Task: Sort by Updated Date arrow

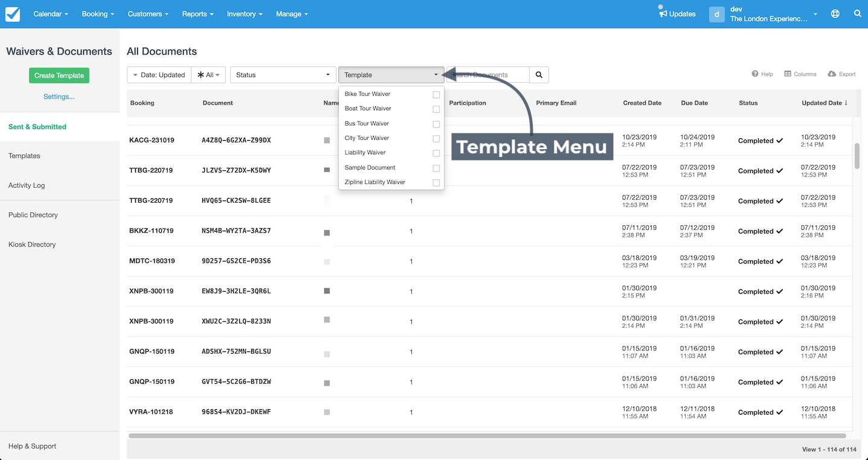Action: 846,103
